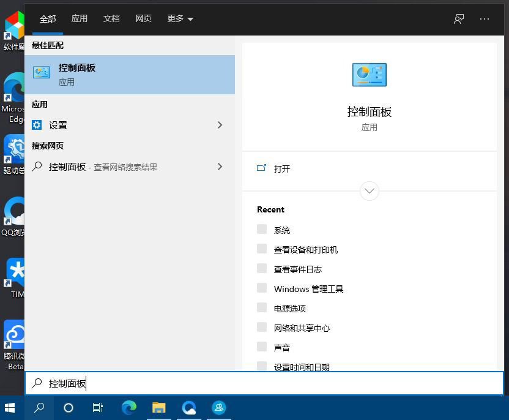This screenshot has height=420, width=509.
Task: Launch 腾讯微云-Beta desktop icon
Action: click(x=13, y=334)
